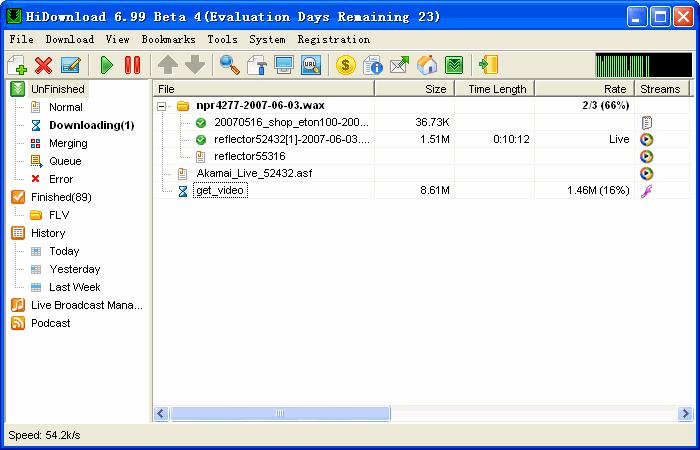
Task: Sort by Time Length column header
Action: coord(495,89)
